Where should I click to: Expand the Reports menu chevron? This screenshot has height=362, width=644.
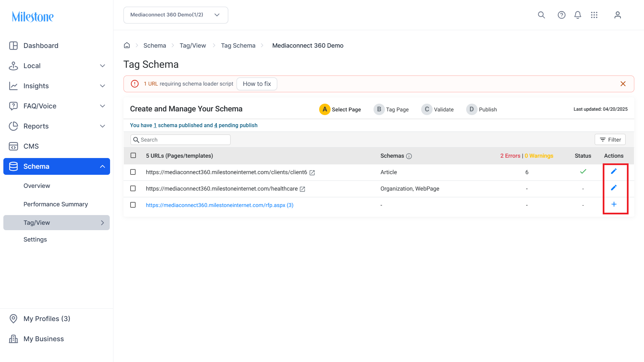103,126
